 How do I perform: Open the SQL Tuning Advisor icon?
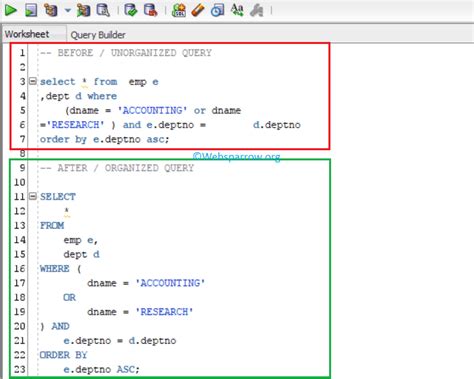tap(103, 10)
